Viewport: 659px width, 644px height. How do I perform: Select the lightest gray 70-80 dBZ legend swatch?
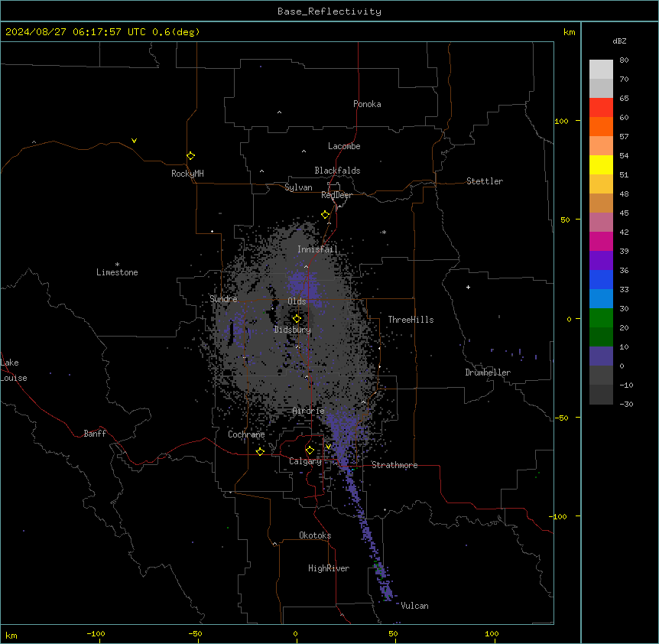point(601,70)
